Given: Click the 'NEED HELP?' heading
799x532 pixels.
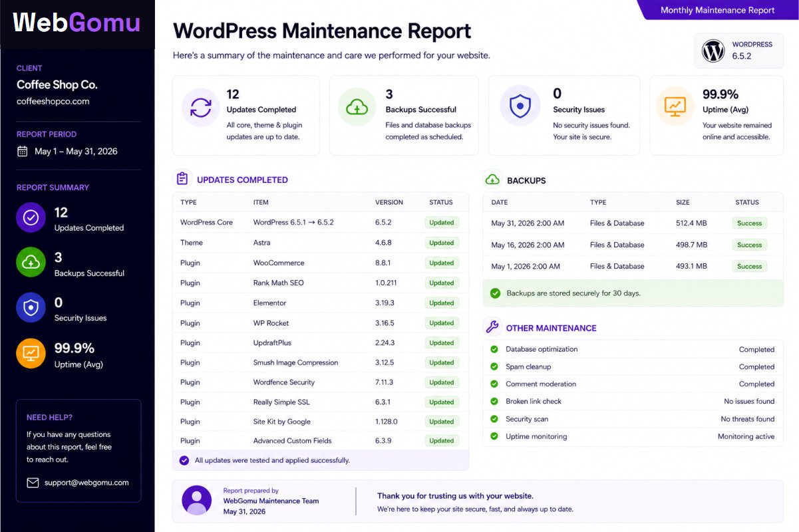Looking at the screenshot, I should click(50, 418).
